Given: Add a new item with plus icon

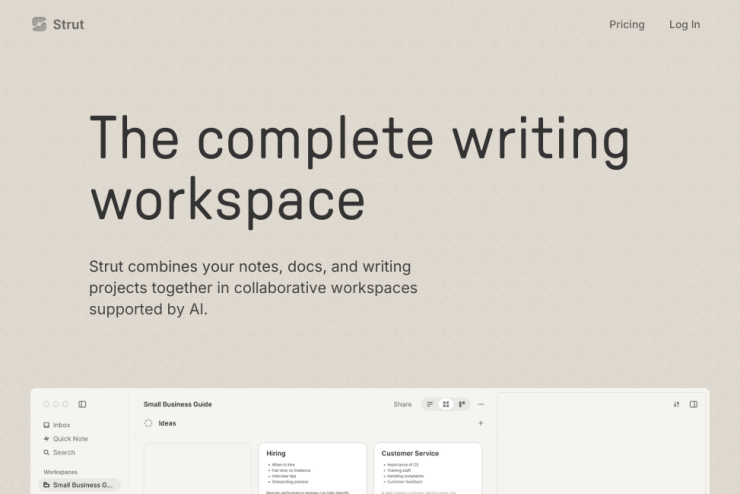Looking at the screenshot, I should click(x=480, y=423).
